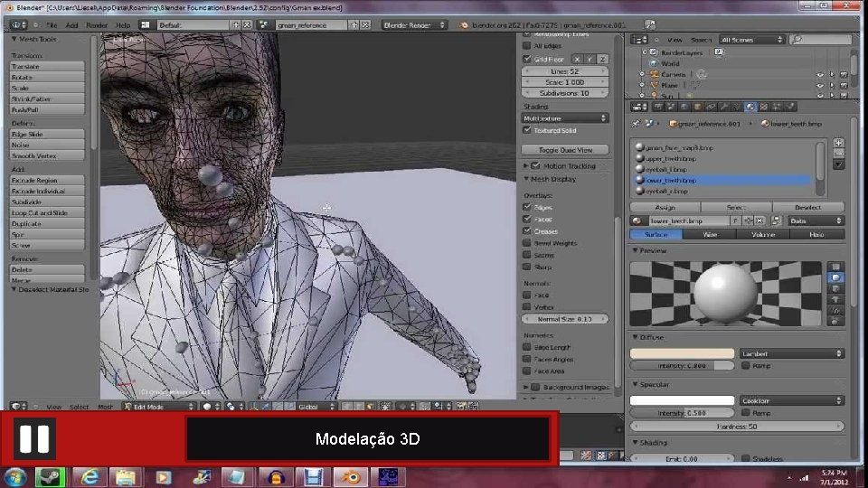Click the diffuse color swatch
This screenshot has height=488, width=868.
pos(682,353)
